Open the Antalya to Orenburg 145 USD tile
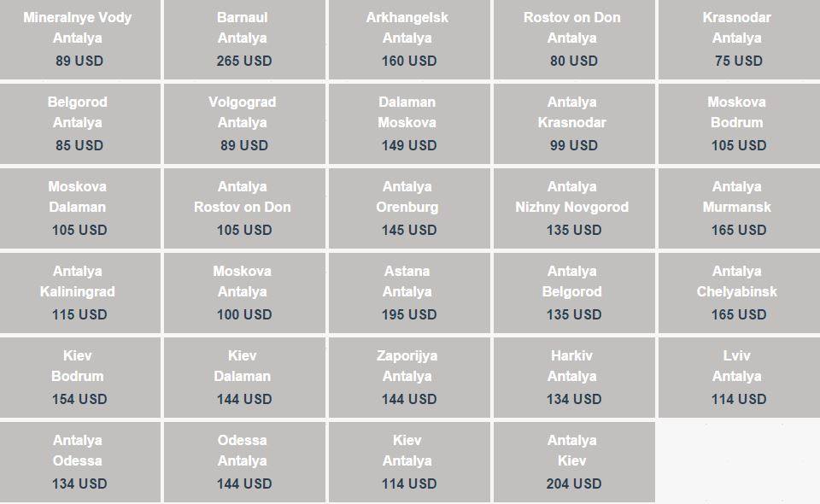The height and width of the screenshot is (504, 820). pyautogui.click(x=409, y=208)
